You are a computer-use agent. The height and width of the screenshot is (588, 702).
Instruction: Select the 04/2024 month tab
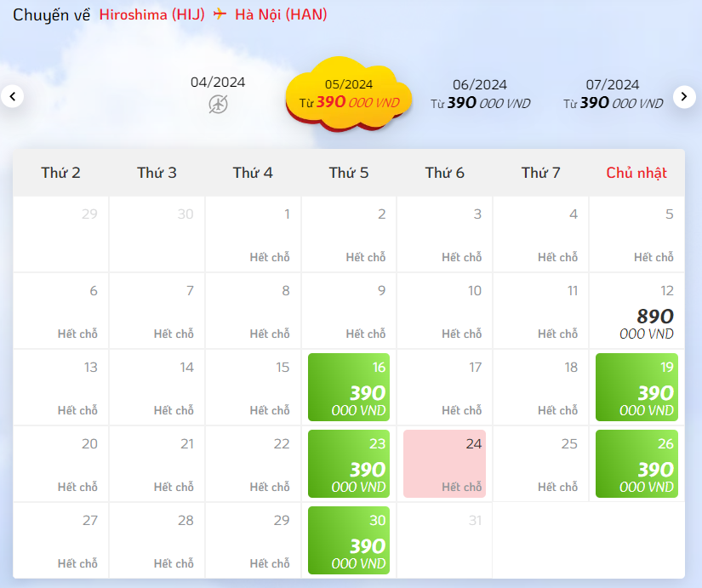point(218,94)
